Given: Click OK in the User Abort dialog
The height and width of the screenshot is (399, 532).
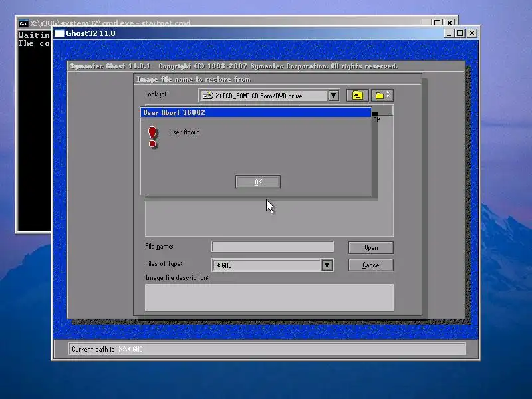Looking at the screenshot, I should [258, 182].
